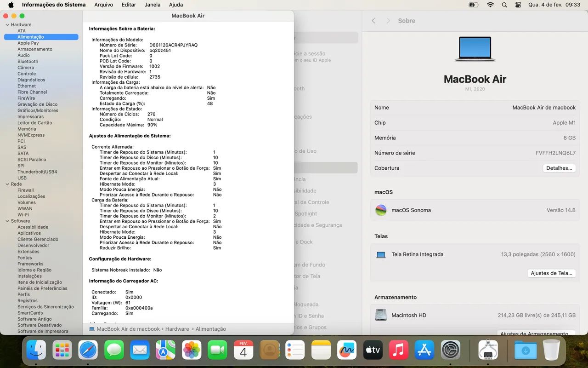This screenshot has width=588, height=368.
Task: Select Firewall under Rede
Action: pyautogui.click(x=26, y=190)
